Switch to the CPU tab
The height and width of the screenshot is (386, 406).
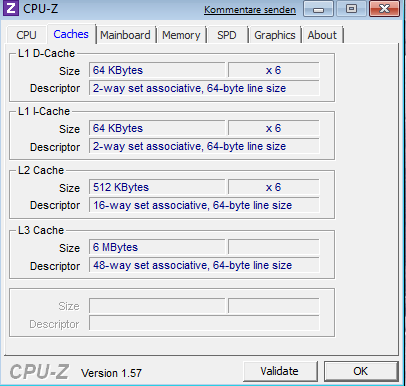pyautogui.click(x=26, y=35)
